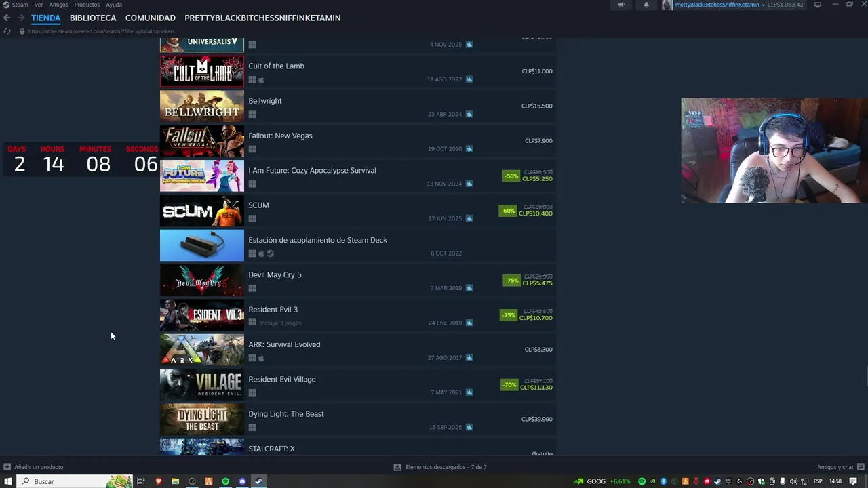Image resolution: width=868 pixels, height=488 pixels.
Task: Go back with the left arrow button
Action: pyautogui.click(x=7, y=18)
